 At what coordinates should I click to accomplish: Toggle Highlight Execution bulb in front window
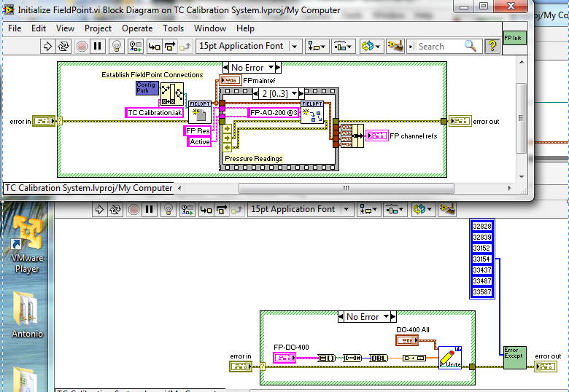click(116, 46)
